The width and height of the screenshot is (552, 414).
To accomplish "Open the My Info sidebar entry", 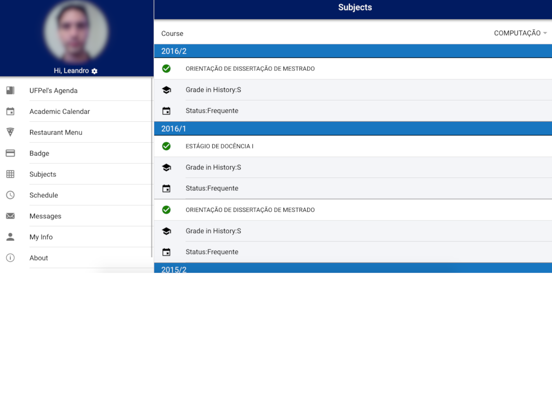I will (76, 237).
